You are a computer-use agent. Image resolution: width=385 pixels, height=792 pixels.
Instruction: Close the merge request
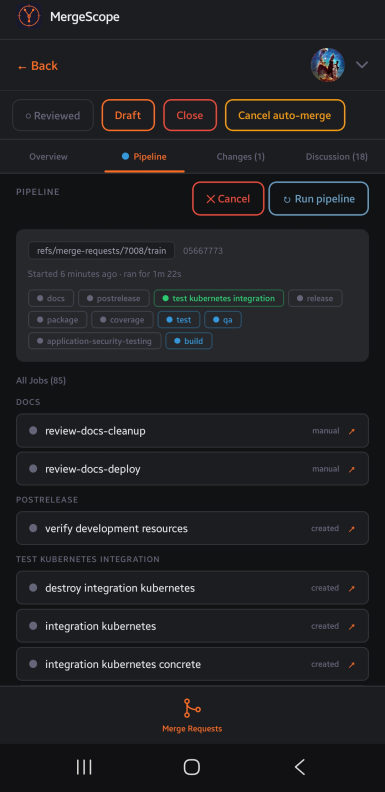189,115
